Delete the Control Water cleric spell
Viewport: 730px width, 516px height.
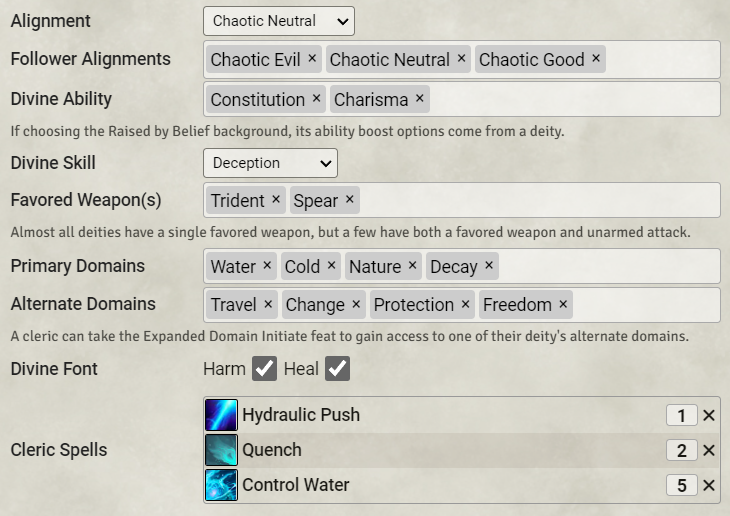point(709,486)
